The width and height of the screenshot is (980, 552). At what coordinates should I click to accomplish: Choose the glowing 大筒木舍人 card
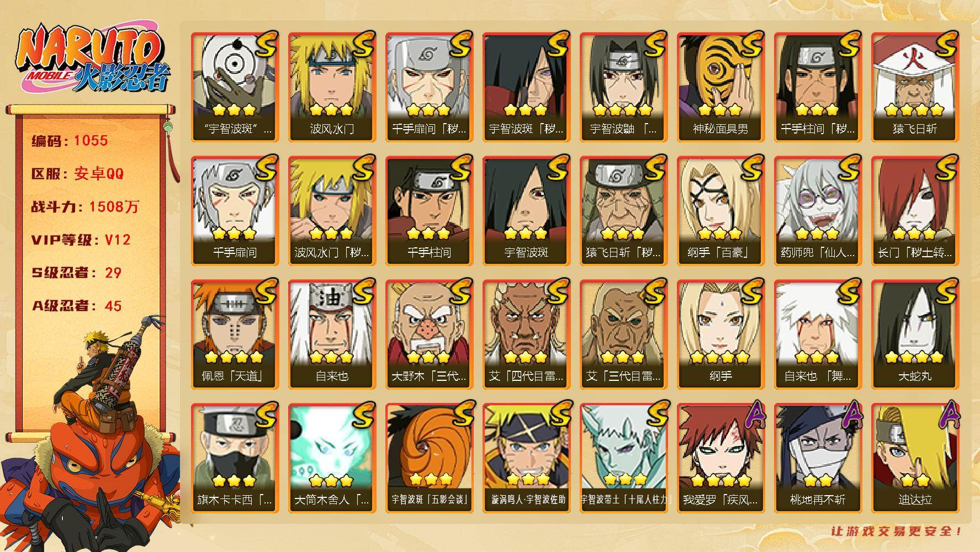332,458
